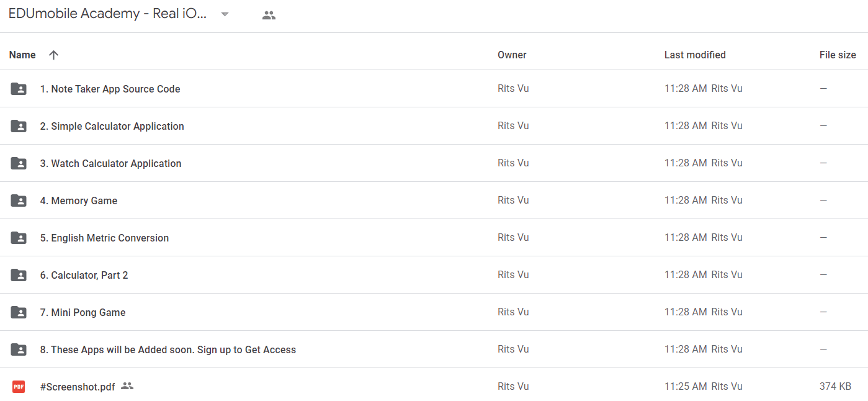Select the 8. These Apps will be Added soon row

434,349
